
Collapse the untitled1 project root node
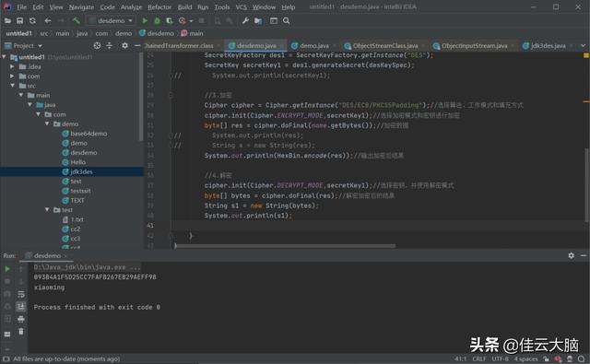(4, 57)
